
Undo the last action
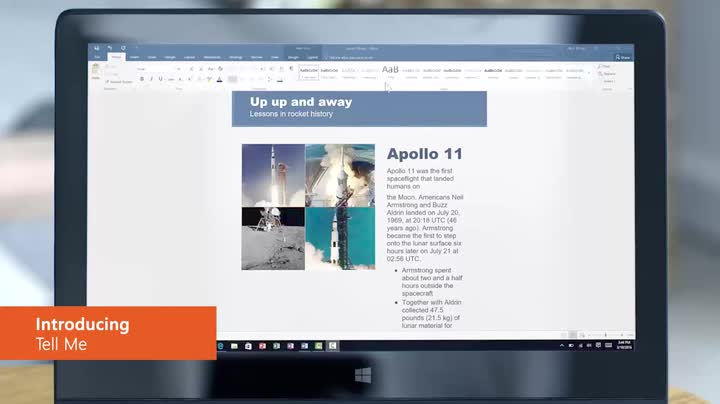pos(110,48)
